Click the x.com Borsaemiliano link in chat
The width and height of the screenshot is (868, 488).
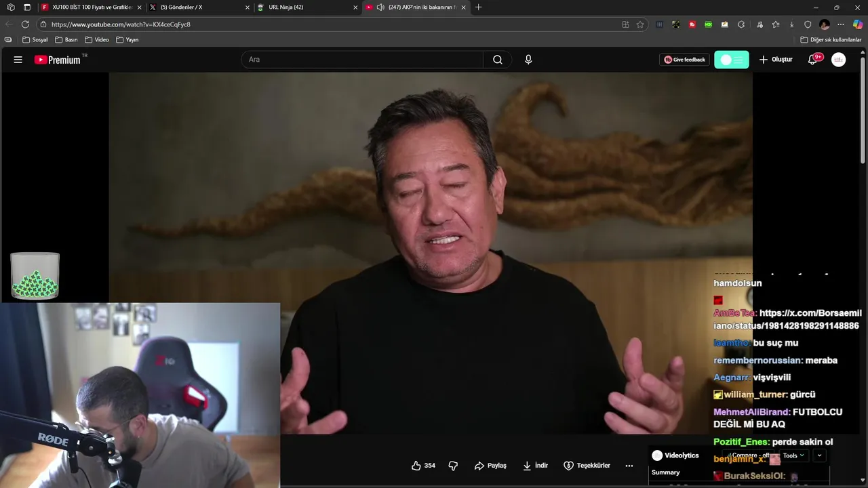(786, 319)
